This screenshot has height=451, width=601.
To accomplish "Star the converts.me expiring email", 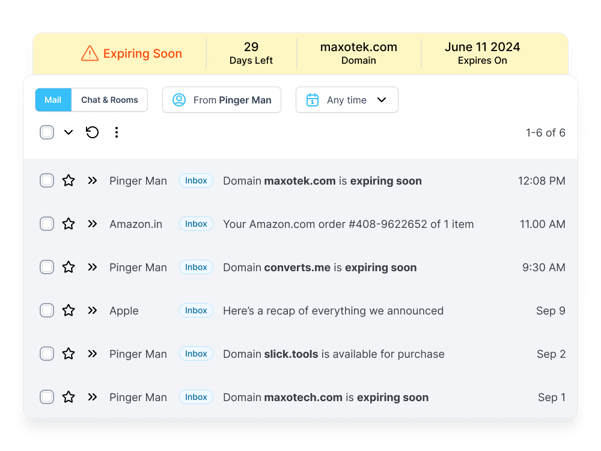I will [69, 267].
